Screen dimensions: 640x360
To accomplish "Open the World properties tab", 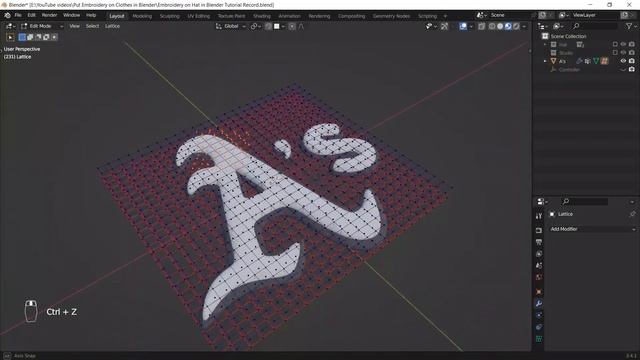I will pyautogui.click(x=539, y=277).
